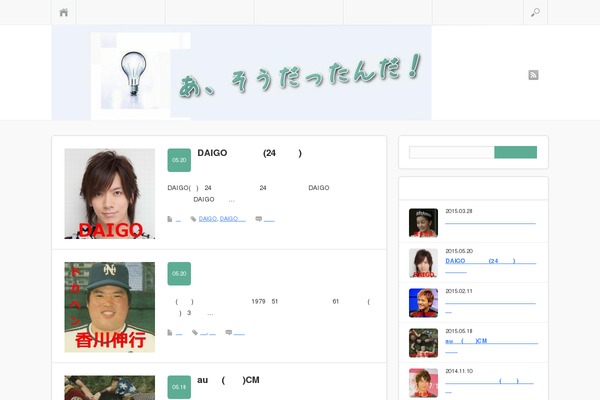The image size is (600, 400).
Task: Open the search magnifier in top navigation
Action: pyautogui.click(x=535, y=12)
